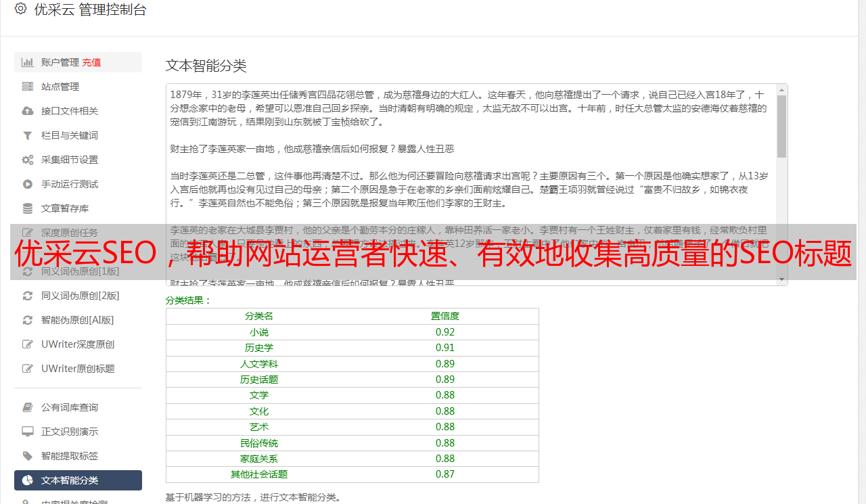Click the 0.92 confidence value for 小说
Screen dimensions: 866x504
click(445, 332)
